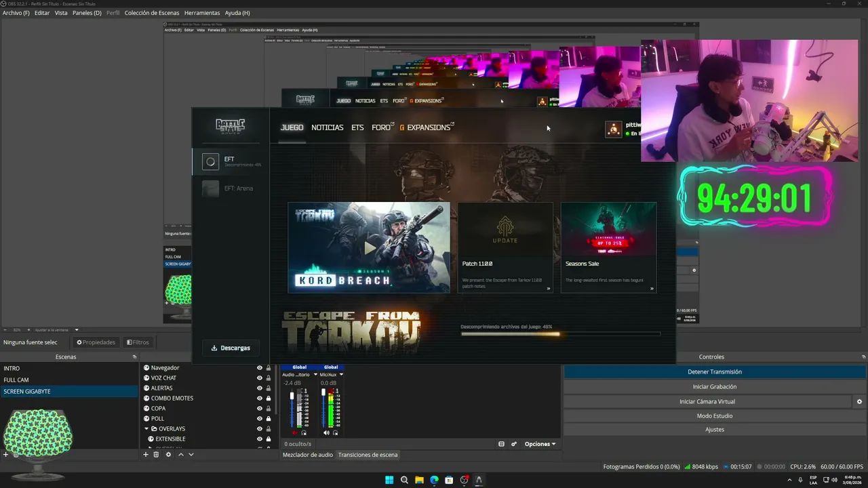
Task: Show hidden system tray icons
Action: click(789, 480)
